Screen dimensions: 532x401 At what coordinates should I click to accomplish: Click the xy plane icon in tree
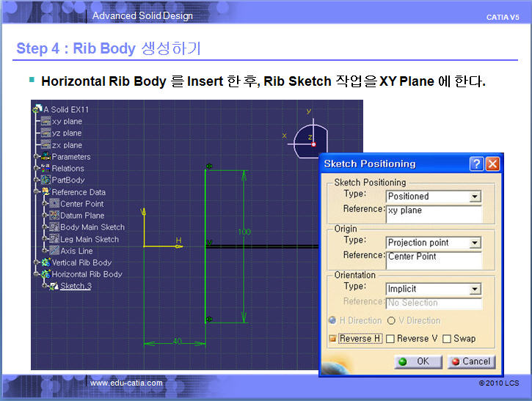tap(45, 122)
